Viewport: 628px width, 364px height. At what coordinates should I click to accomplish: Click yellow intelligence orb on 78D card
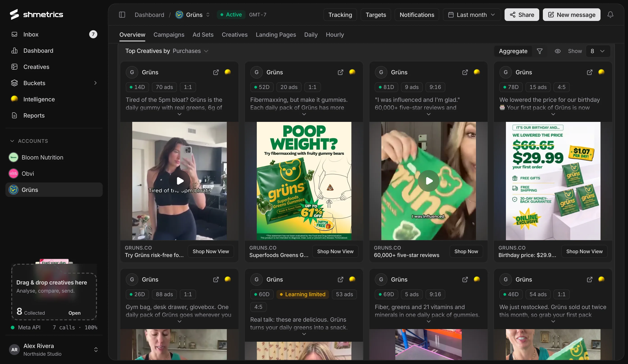[x=601, y=72]
